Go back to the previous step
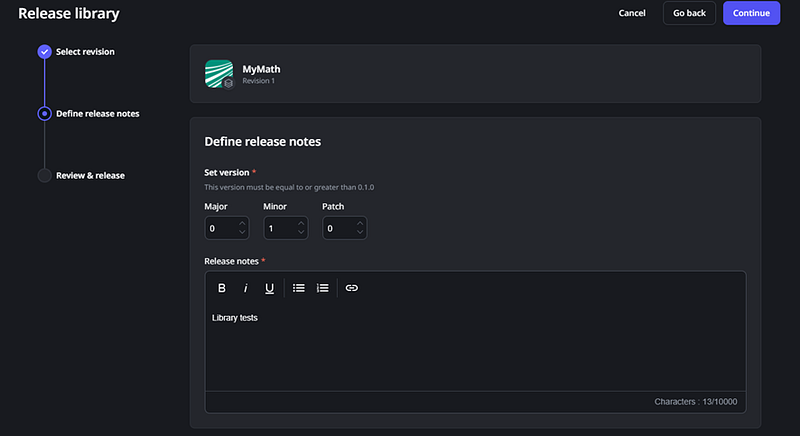The height and width of the screenshot is (436, 800). coord(689,13)
